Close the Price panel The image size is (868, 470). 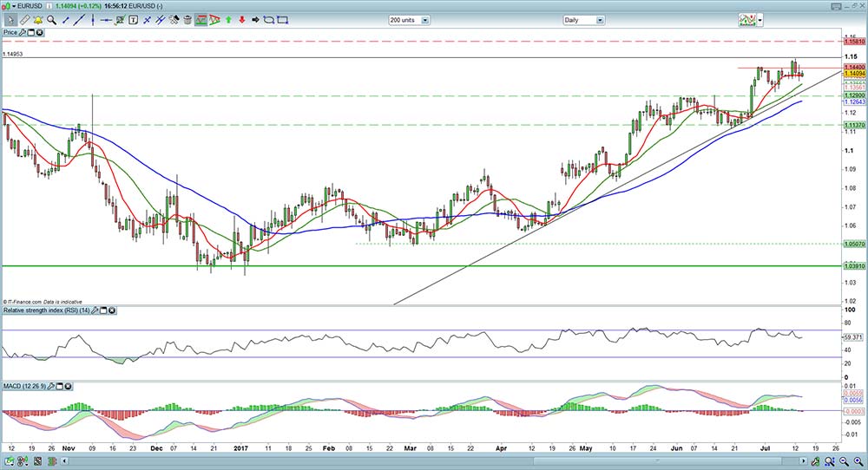pyautogui.click(x=39, y=33)
